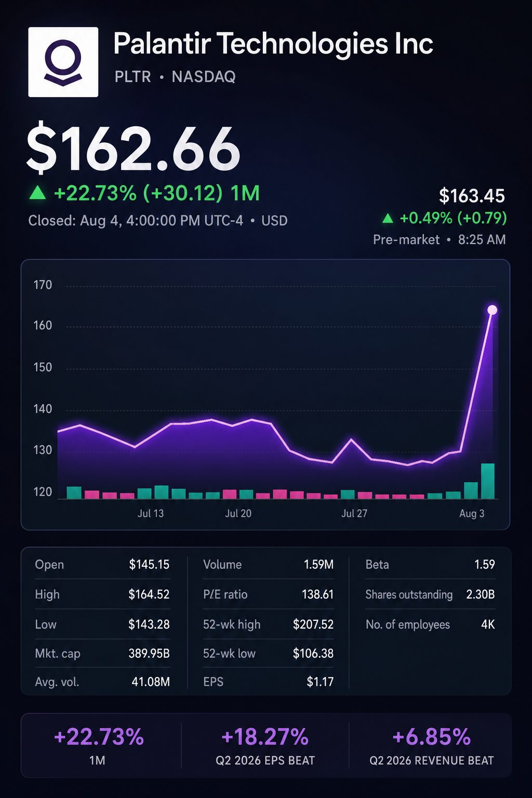Click the High value $164.52

coord(149,594)
